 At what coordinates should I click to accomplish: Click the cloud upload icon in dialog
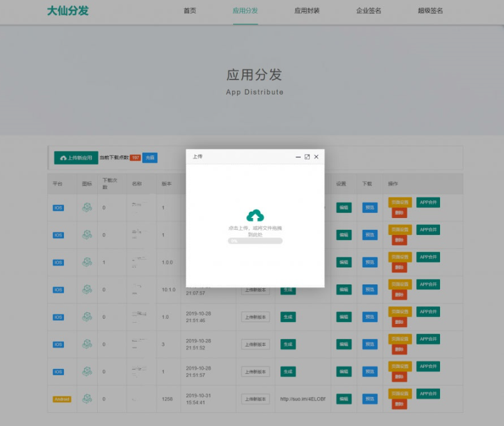coord(255,216)
